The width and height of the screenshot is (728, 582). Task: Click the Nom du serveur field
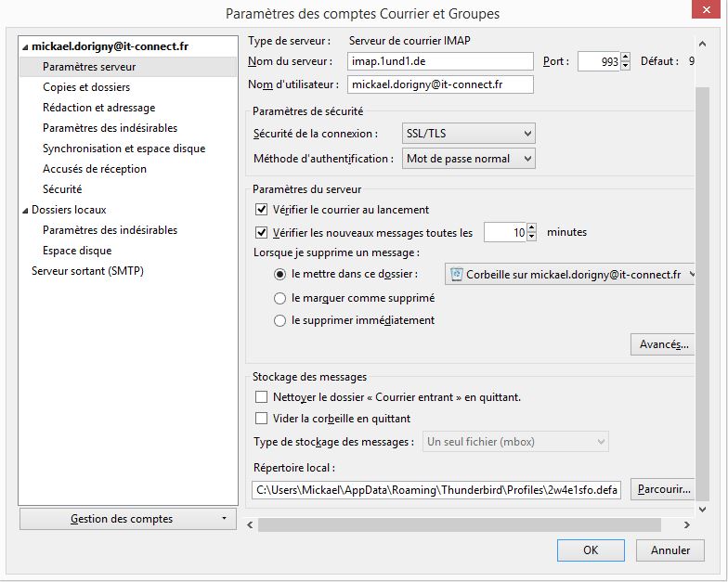(x=440, y=61)
